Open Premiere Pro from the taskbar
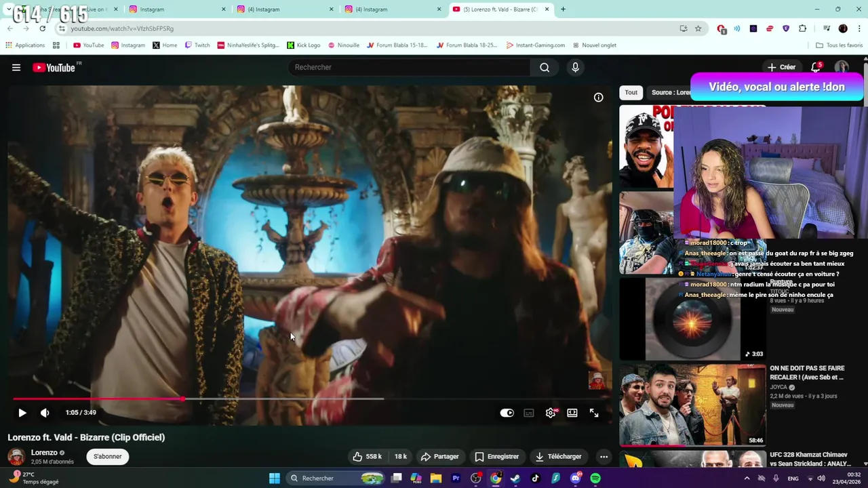868x488 pixels. click(x=456, y=478)
